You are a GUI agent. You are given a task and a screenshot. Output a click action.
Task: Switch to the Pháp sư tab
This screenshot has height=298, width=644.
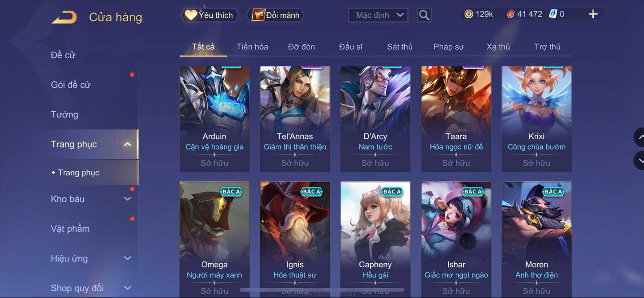(449, 47)
